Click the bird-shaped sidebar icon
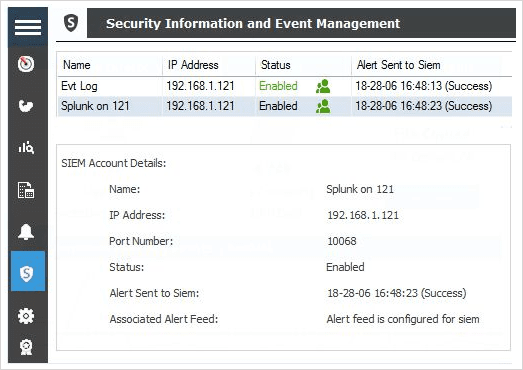 point(26,106)
